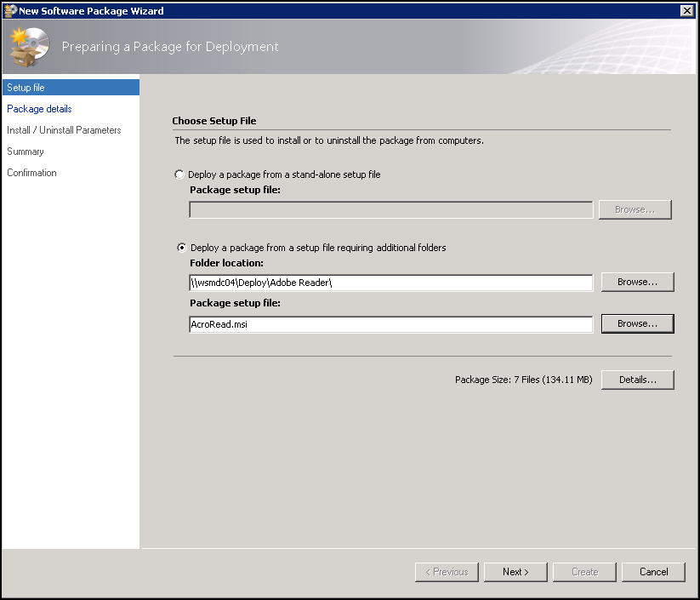The width and height of the screenshot is (700, 600).
Task: Select deploy from setup file requiring additional folders
Action: (181, 247)
